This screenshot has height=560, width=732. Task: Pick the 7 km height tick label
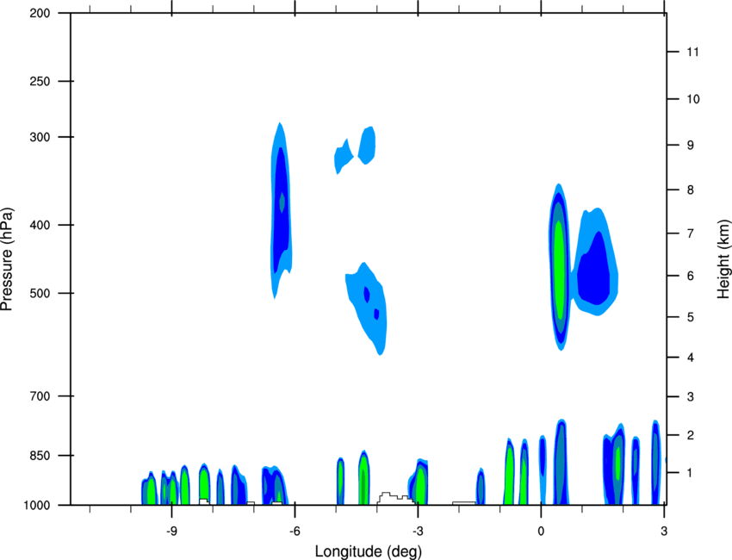pyautogui.click(x=691, y=233)
